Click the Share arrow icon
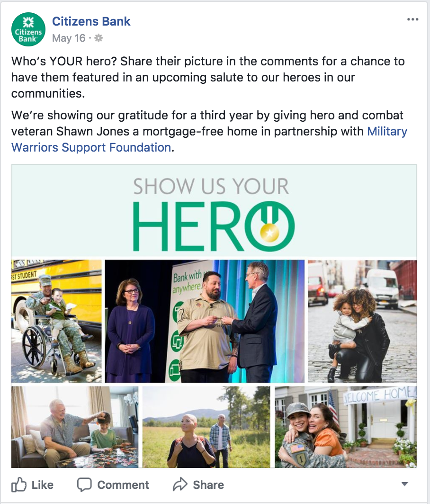Image resolution: width=430 pixels, height=504 pixels. tap(180, 485)
